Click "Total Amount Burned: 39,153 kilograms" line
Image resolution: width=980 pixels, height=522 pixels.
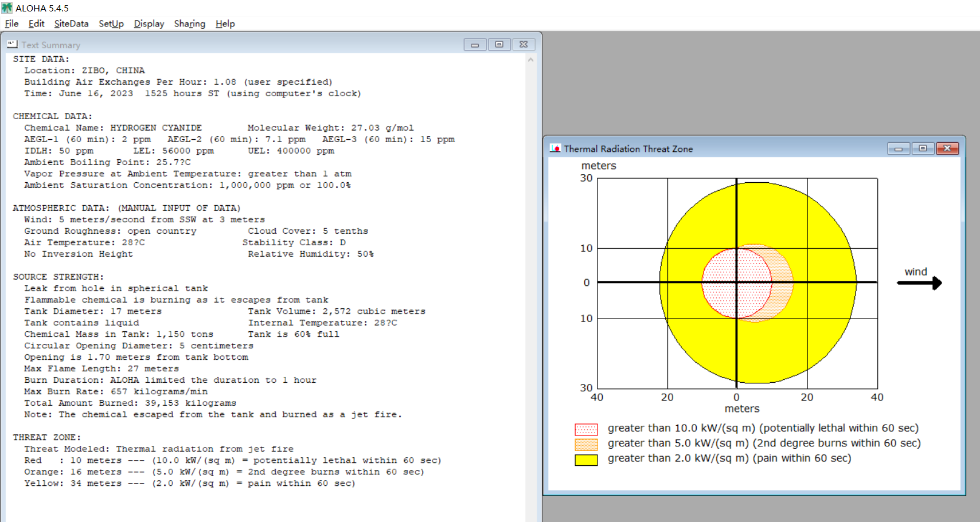coord(130,403)
